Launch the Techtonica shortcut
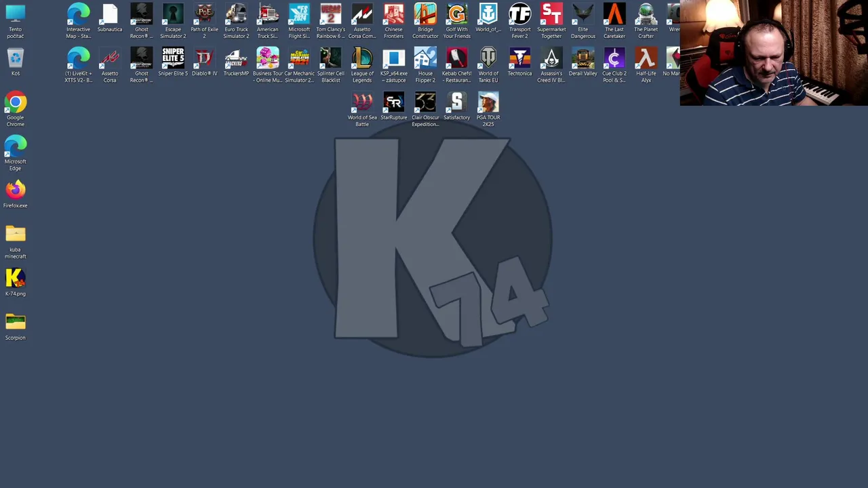868x488 pixels. tap(519, 62)
